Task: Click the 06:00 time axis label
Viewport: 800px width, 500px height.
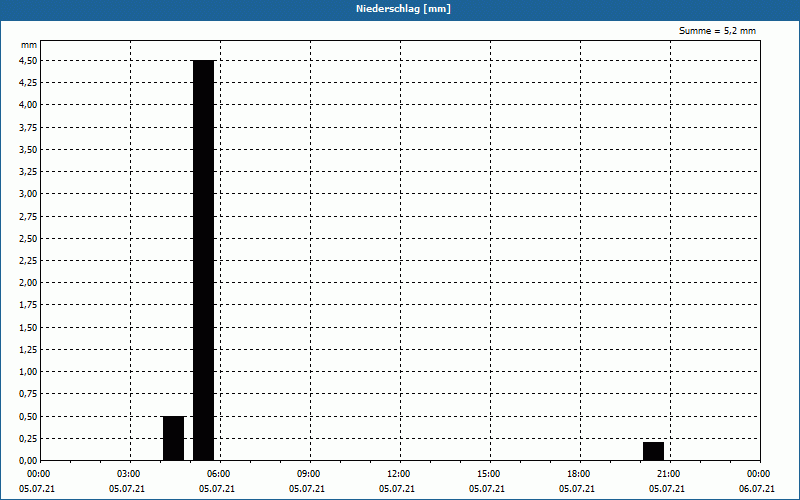Action: (218, 474)
